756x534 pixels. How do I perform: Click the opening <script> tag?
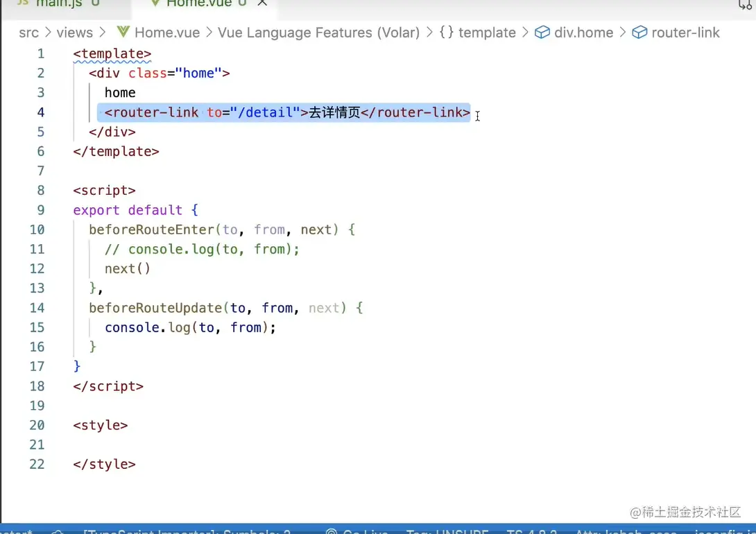click(104, 191)
